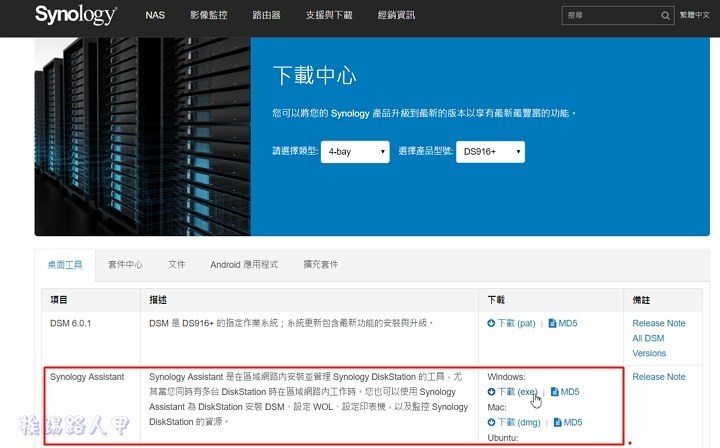The width and height of the screenshot is (720, 448).
Task: Open the DS916+ model dropdown
Action: pyautogui.click(x=490, y=152)
